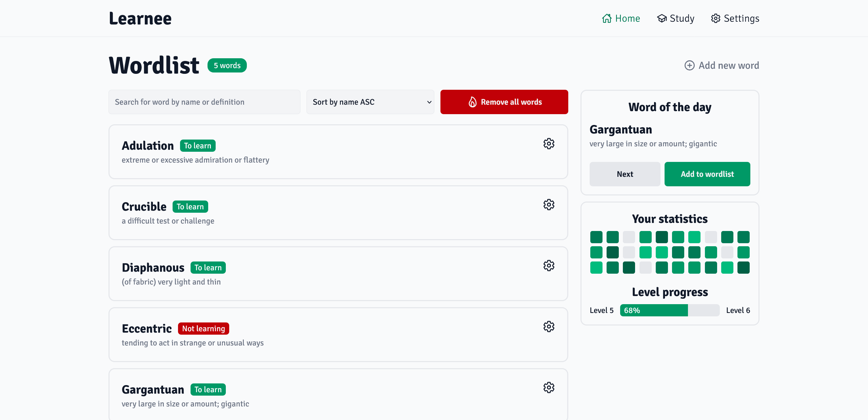Click the flame icon on Remove all words
The image size is (868, 420).
tap(472, 102)
